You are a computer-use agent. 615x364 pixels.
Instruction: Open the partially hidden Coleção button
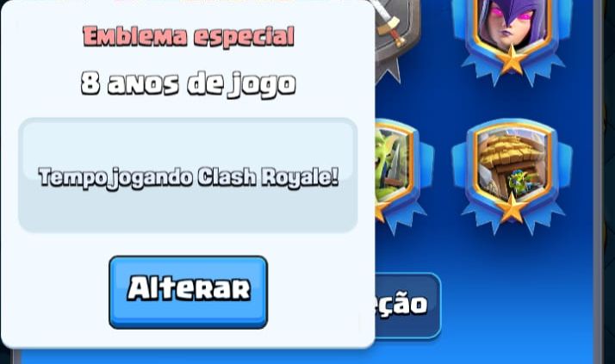pyautogui.click(x=407, y=305)
